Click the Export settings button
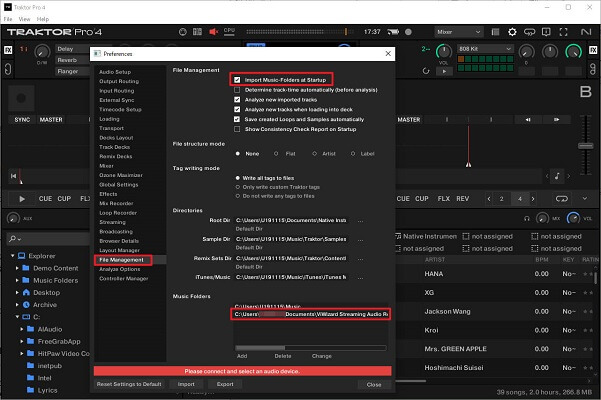The width and height of the screenshot is (601, 400). (225, 384)
